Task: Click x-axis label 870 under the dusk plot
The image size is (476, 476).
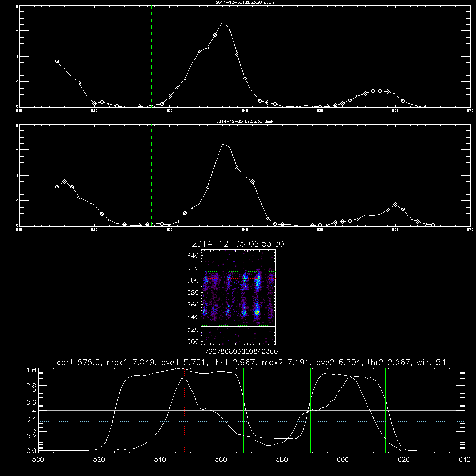Action: click(470, 230)
